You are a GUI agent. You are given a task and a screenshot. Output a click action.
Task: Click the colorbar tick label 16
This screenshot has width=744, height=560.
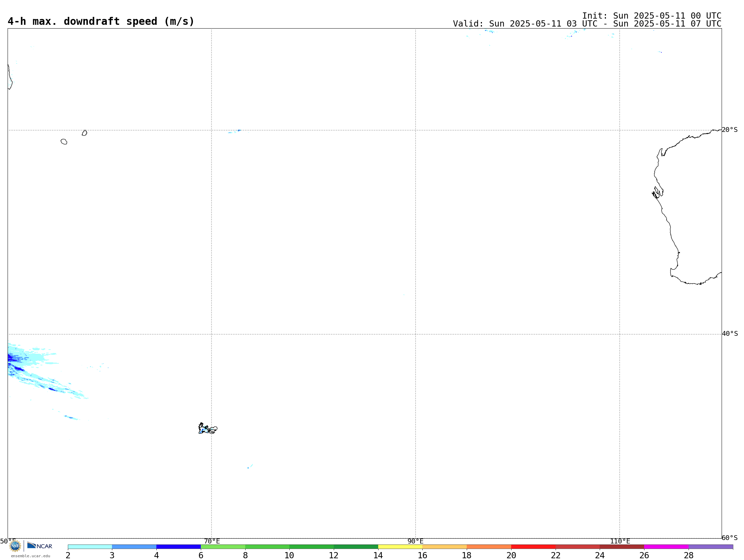click(423, 556)
